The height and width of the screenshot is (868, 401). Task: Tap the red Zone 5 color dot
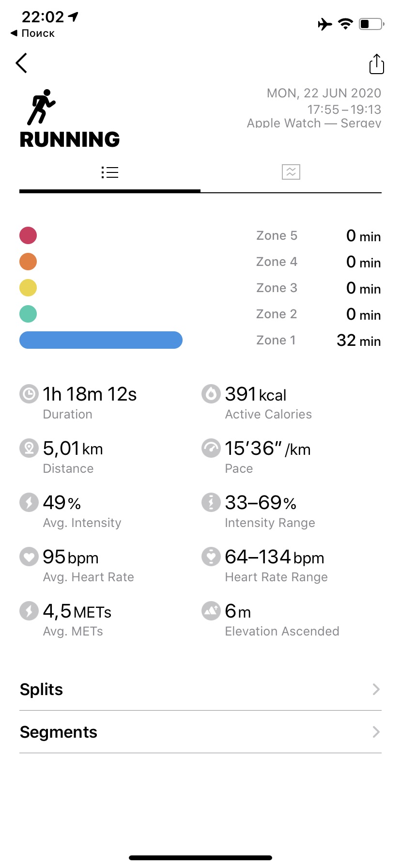coord(28,235)
